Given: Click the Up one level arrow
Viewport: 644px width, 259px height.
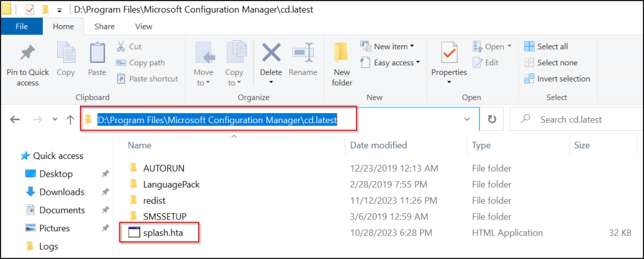Looking at the screenshot, I should [x=70, y=120].
